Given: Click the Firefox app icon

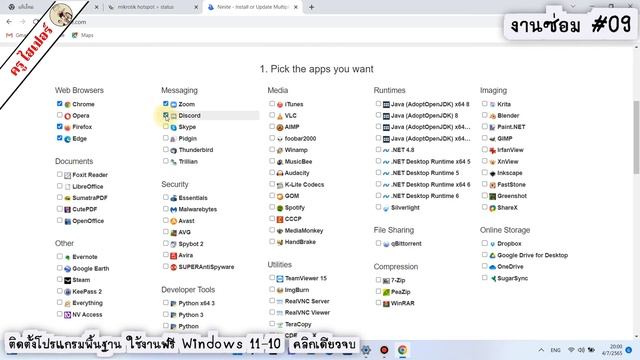Looking at the screenshot, I should [68, 127].
